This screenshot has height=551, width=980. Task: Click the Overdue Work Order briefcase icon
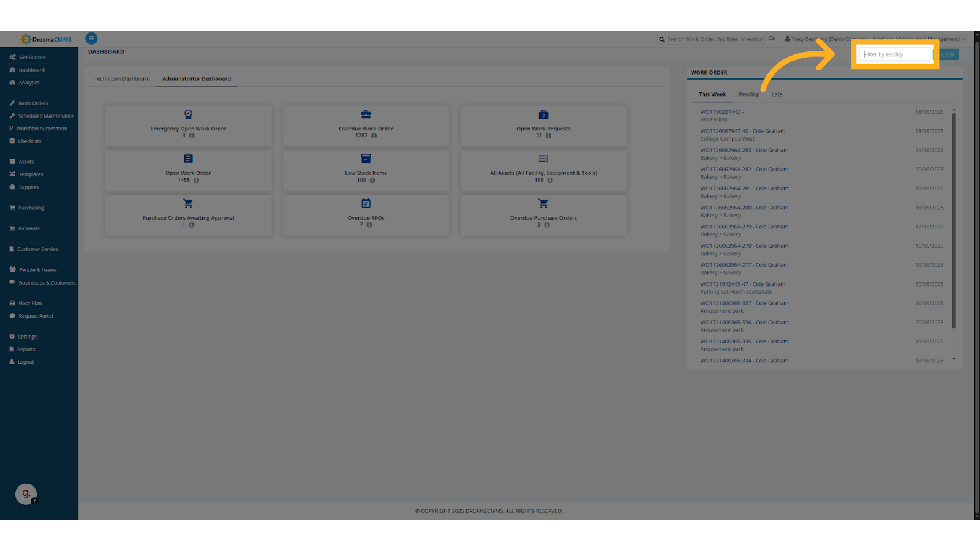[366, 114]
